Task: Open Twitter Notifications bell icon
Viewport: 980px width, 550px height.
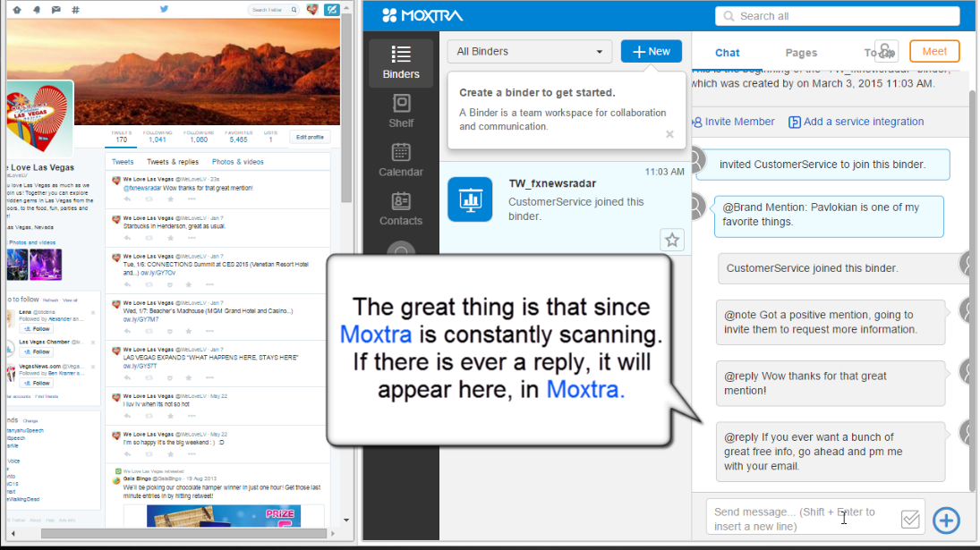Action: (x=37, y=10)
